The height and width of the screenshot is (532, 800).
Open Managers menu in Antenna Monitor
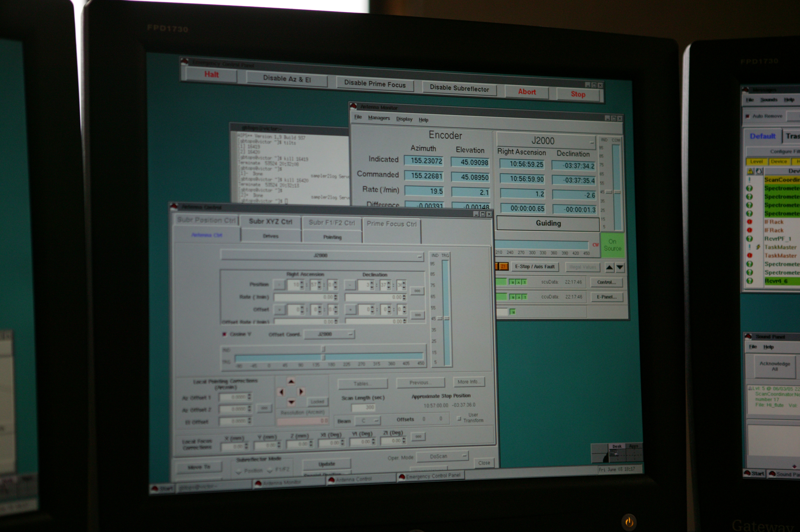coord(379,118)
